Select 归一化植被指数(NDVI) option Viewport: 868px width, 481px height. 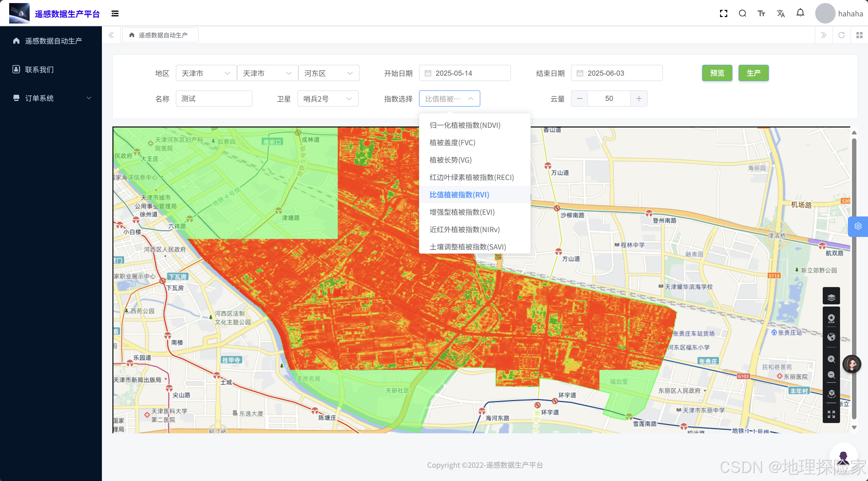coord(465,125)
